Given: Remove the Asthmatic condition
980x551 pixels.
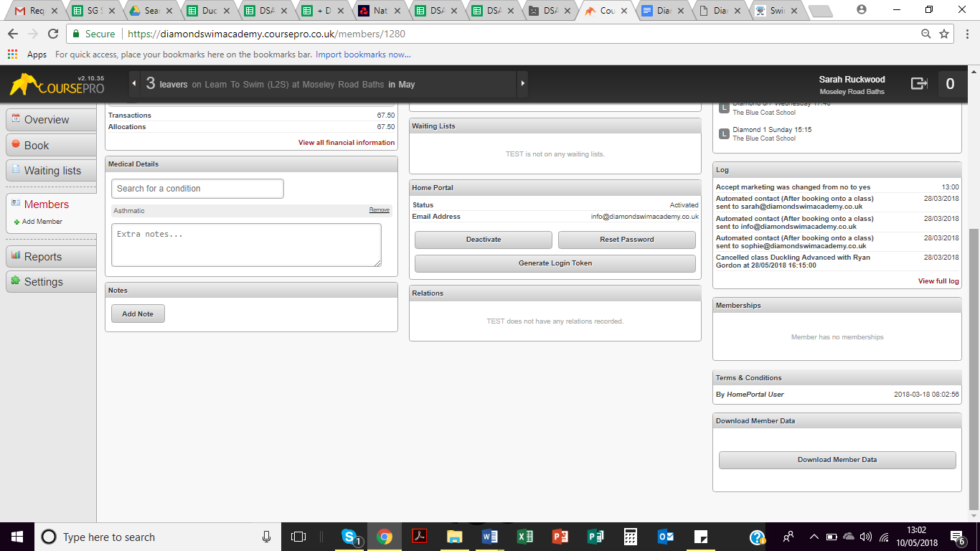Looking at the screenshot, I should [380, 210].
